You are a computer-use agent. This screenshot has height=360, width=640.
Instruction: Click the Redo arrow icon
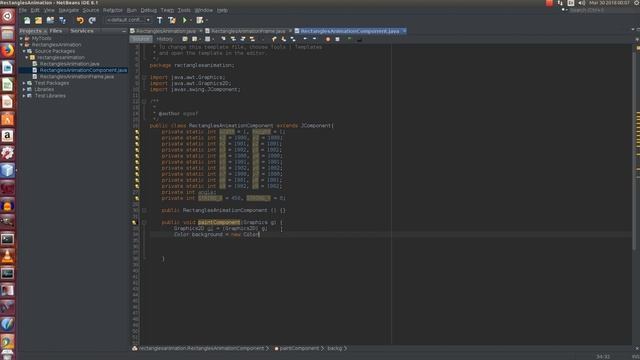[92, 20]
